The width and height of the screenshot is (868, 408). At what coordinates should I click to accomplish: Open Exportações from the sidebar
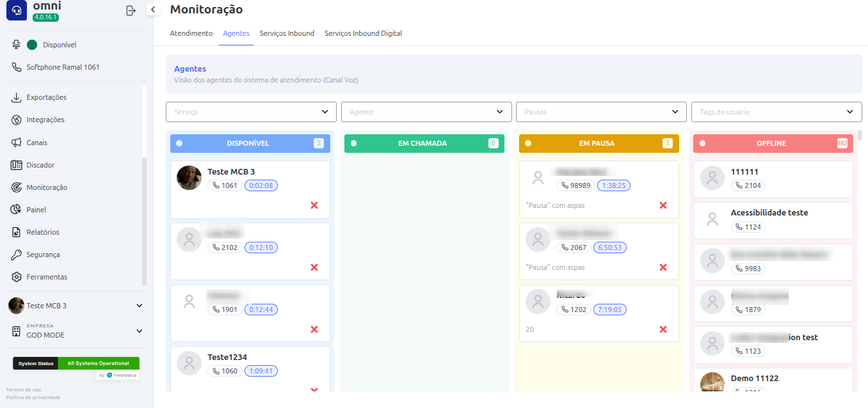(46, 97)
